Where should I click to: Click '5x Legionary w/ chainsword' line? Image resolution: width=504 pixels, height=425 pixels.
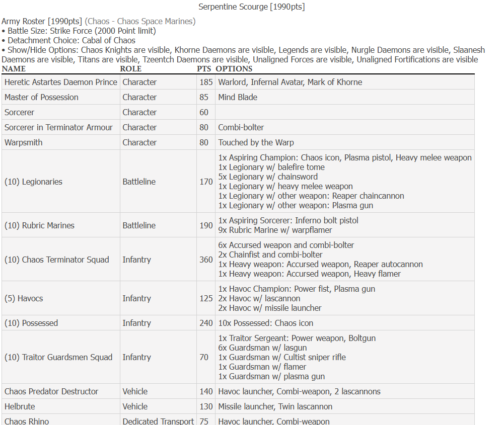(x=268, y=177)
